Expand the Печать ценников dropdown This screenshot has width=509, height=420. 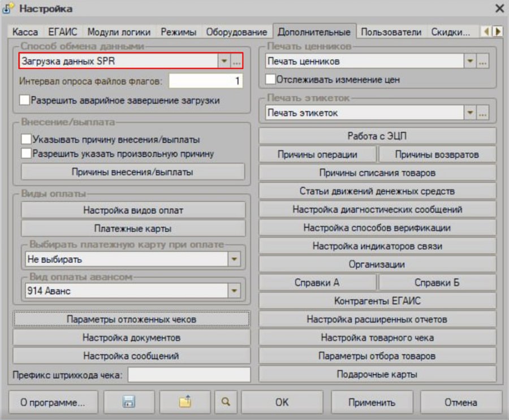coord(470,61)
